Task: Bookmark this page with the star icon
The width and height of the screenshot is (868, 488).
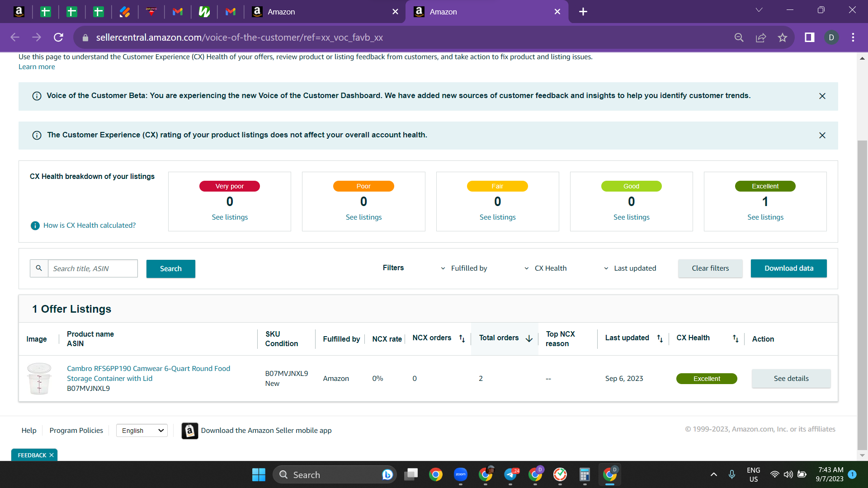Action: point(783,38)
